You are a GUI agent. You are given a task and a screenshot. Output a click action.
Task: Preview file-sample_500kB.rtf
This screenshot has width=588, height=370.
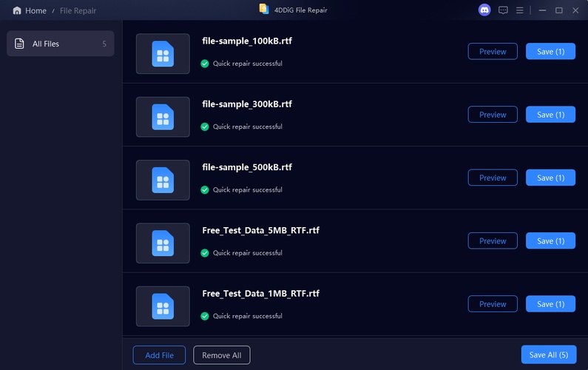coord(493,178)
